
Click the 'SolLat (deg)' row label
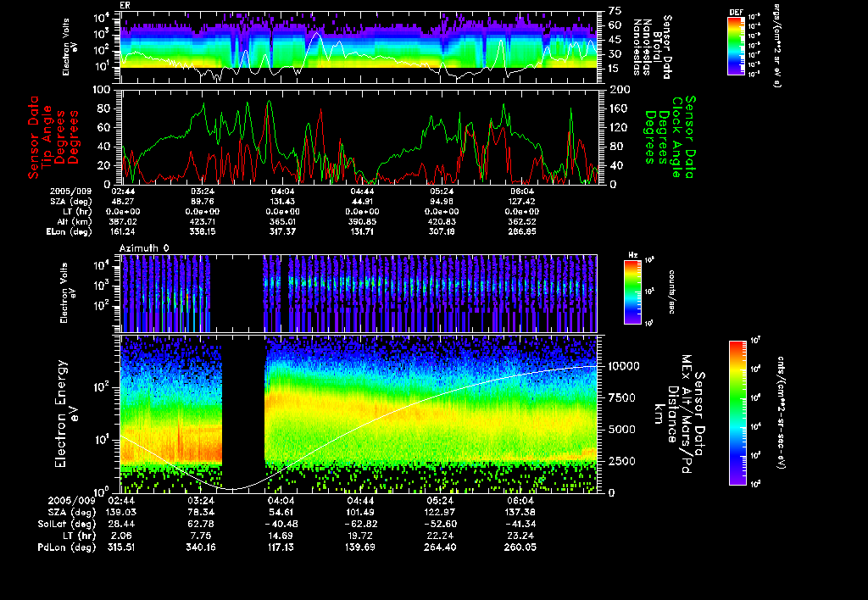click(x=66, y=525)
